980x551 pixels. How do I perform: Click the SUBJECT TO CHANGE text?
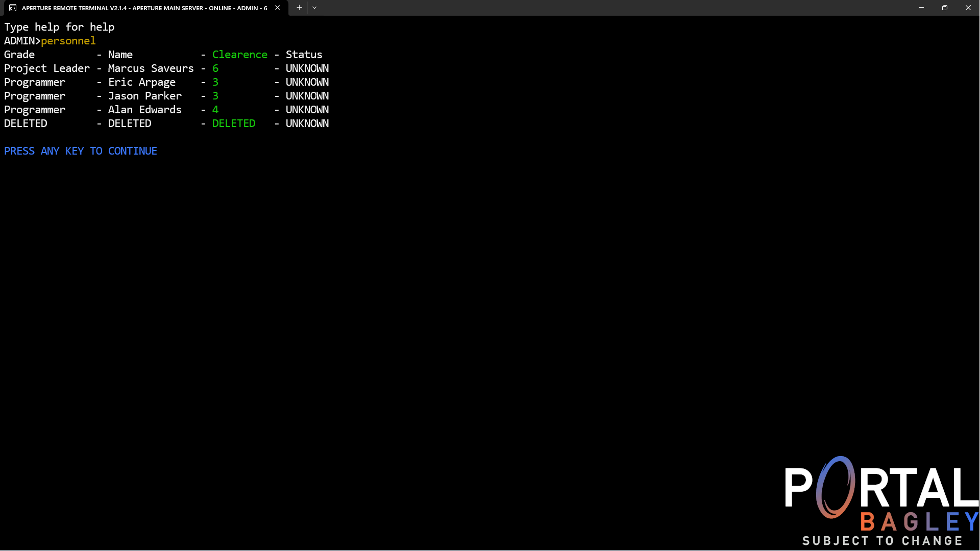coord(881,541)
